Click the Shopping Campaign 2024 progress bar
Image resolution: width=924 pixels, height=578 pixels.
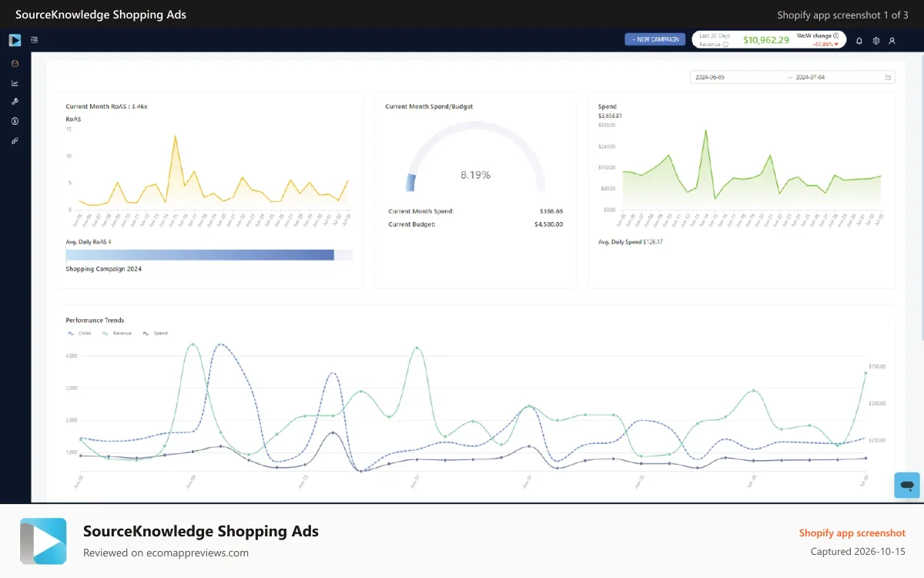click(209, 255)
